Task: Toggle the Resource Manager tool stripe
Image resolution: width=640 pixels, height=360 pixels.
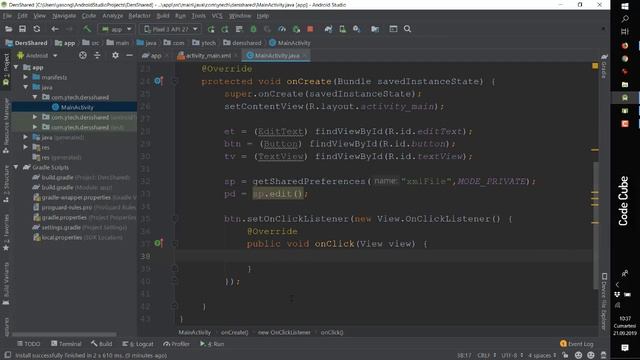Action: click(6, 126)
